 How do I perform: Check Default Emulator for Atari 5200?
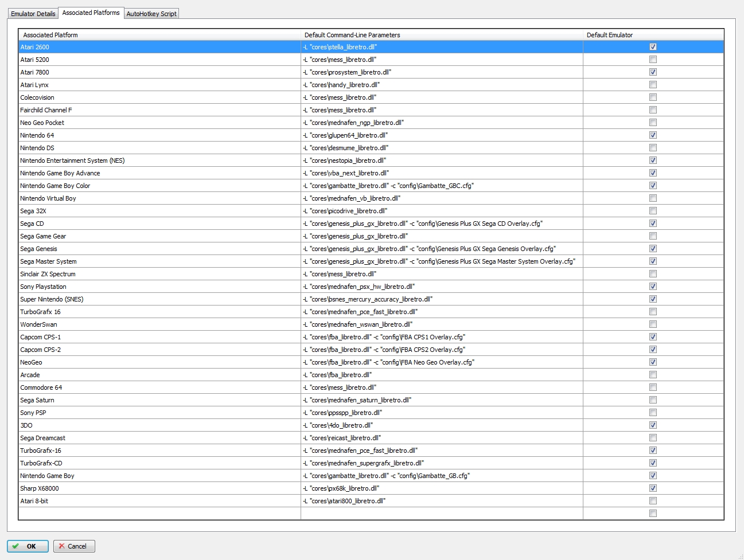point(653,60)
